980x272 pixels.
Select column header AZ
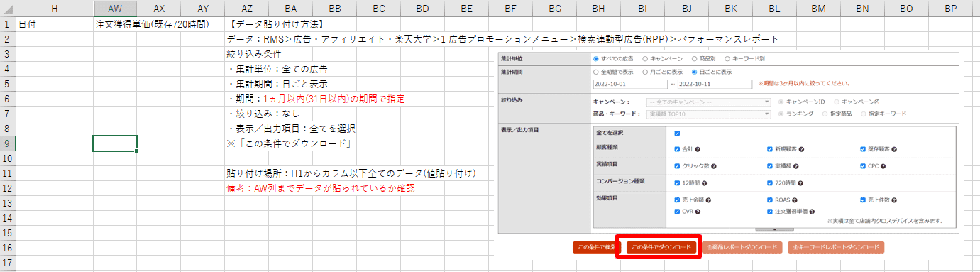click(246, 9)
